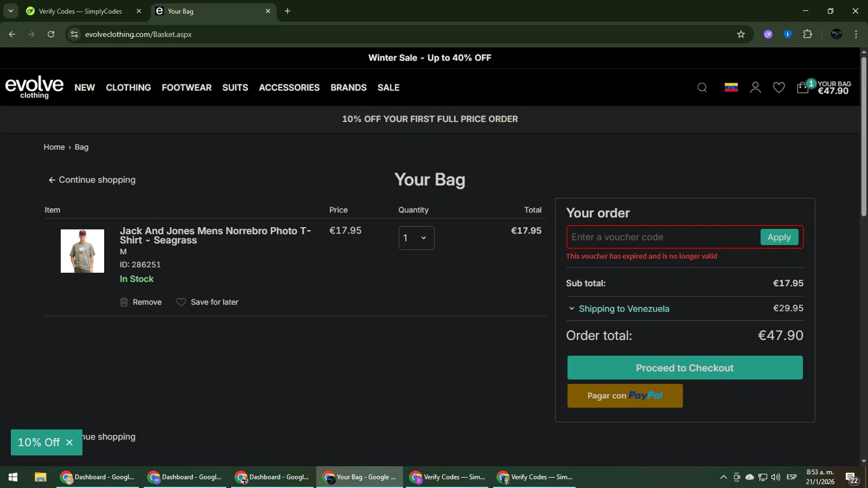The width and height of the screenshot is (868, 488).
Task: Click Proceed to Checkout
Action: pos(685,368)
